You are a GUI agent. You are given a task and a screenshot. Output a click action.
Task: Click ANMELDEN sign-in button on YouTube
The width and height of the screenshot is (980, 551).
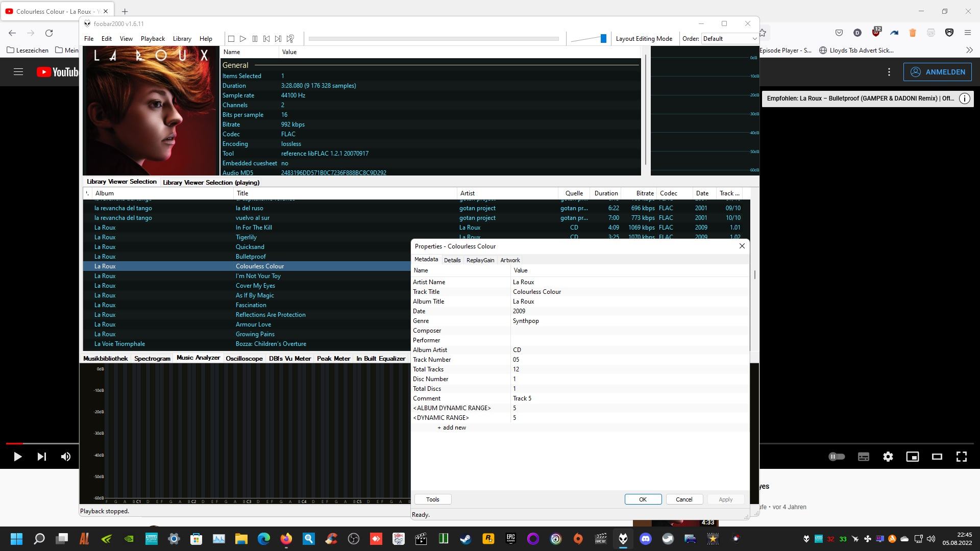(938, 72)
